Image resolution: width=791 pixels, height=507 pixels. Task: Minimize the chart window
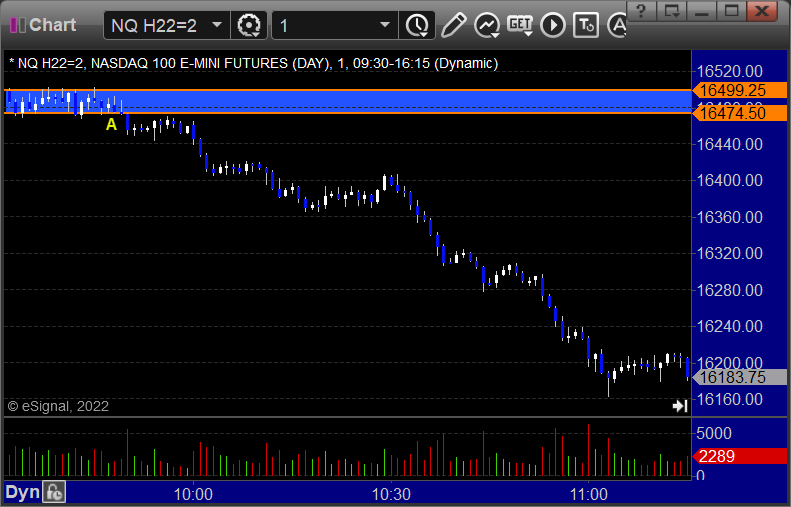tap(702, 10)
